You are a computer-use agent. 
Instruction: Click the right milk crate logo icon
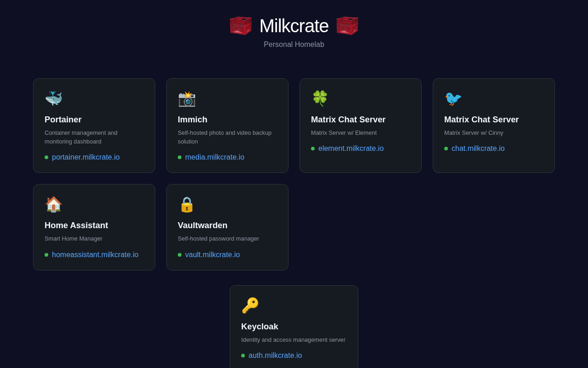pyautogui.click(x=347, y=26)
